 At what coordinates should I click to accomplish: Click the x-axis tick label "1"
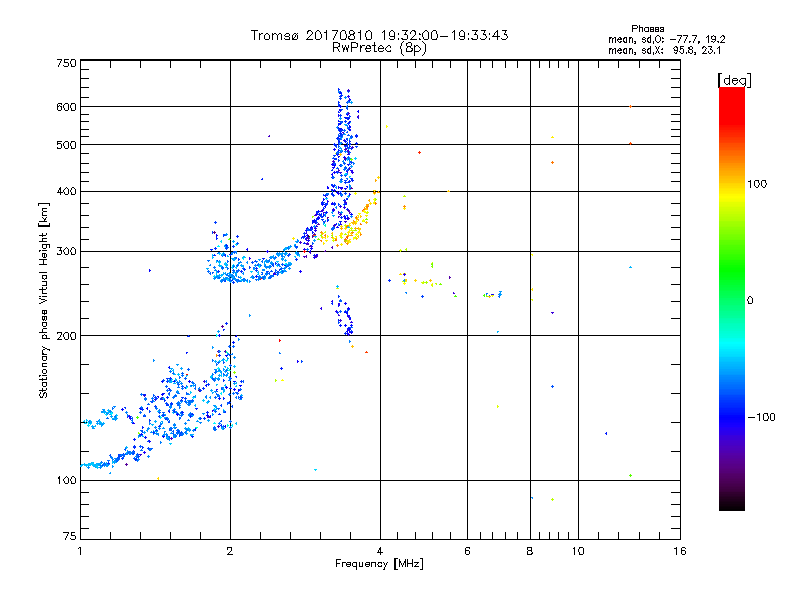tap(80, 551)
